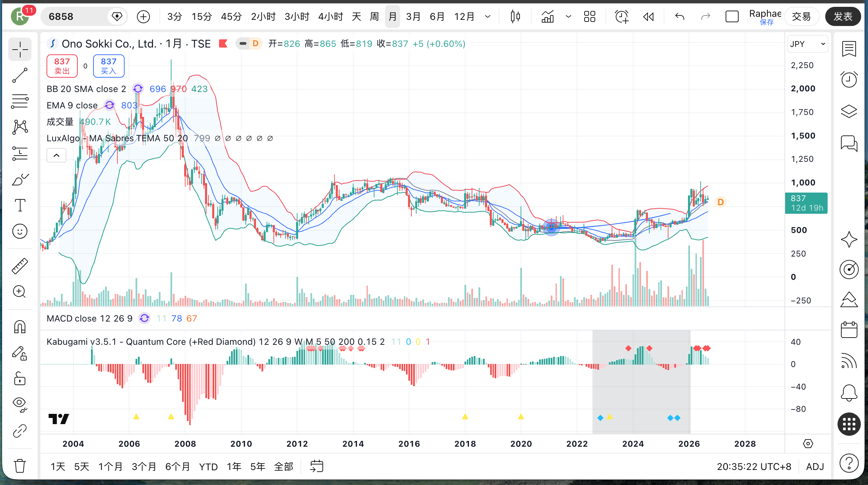Expand the more timeframes dropdown
Screen dimensions: 868x485
point(488,16)
